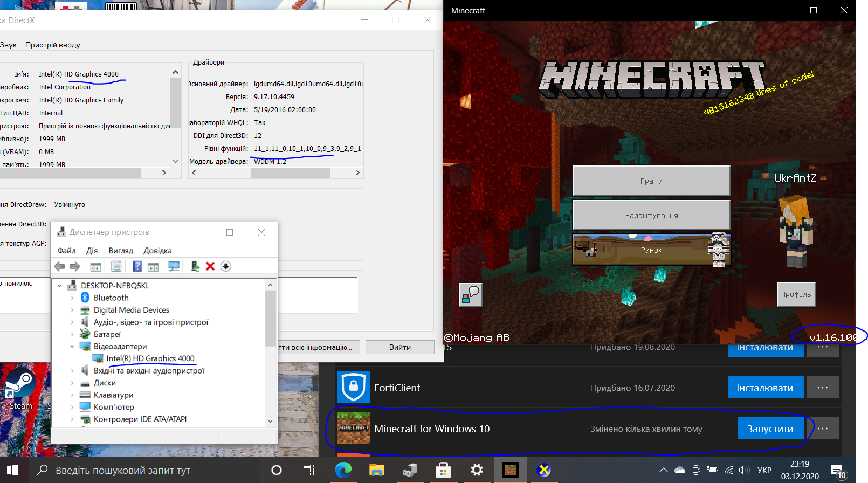Screen dimensions: 868x483
Task: Open more options for Minecraft for Windows 10
Action: pyautogui.click(x=822, y=429)
